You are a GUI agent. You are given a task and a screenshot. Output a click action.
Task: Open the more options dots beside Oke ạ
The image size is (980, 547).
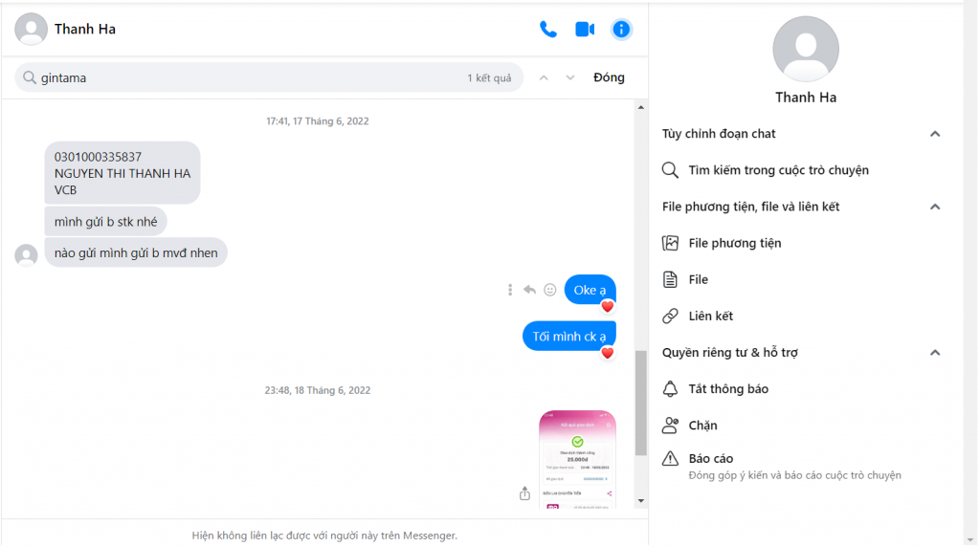coord(510,290)
